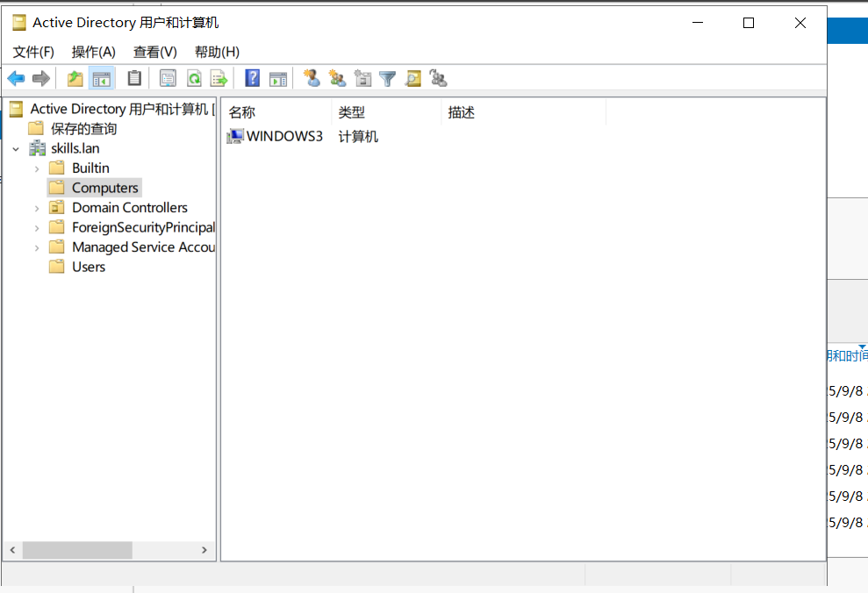
Task: Sort list by 名称 column header
Action: pos(276,112)
